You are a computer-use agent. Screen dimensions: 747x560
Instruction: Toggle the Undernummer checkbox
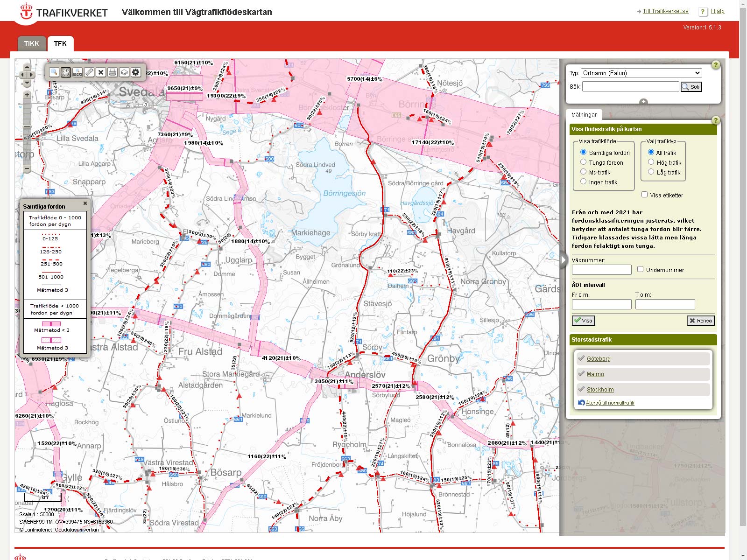point(640,269)
